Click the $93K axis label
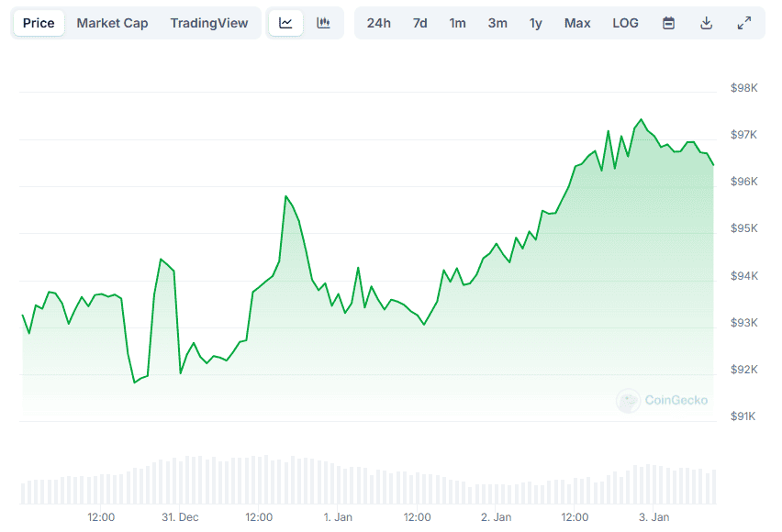This screenshot has height=532, width=782. tap(743, 323)
